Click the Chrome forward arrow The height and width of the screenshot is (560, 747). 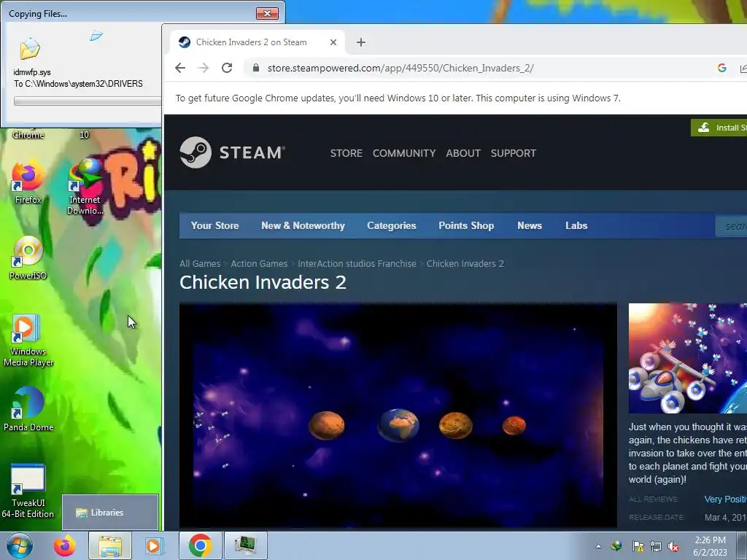204,68
